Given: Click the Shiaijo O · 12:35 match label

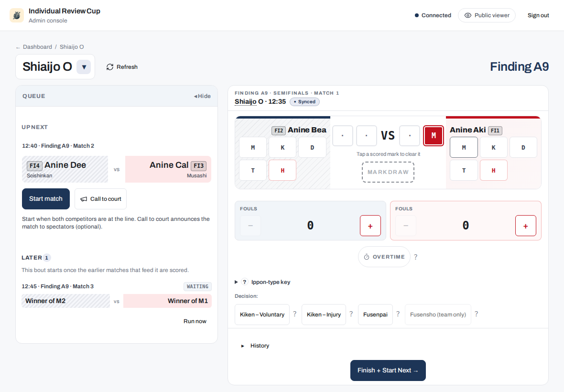Looking at the screenshot, I should click(260, 102).
